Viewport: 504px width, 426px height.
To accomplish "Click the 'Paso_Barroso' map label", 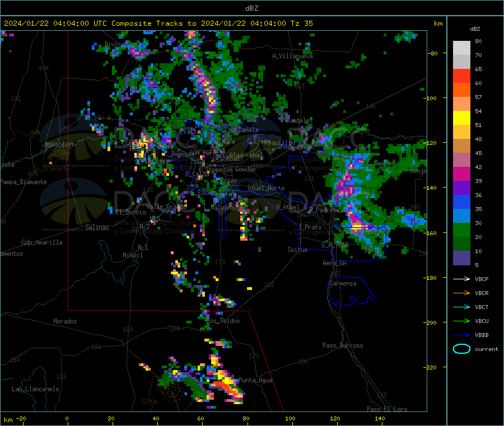I will tap(343, 345).
